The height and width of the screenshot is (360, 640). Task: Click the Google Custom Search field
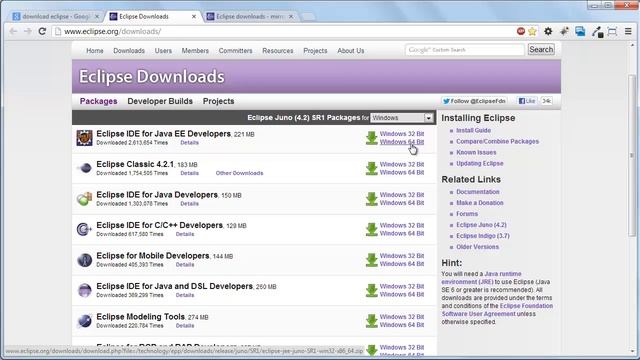tap(464, 50)
